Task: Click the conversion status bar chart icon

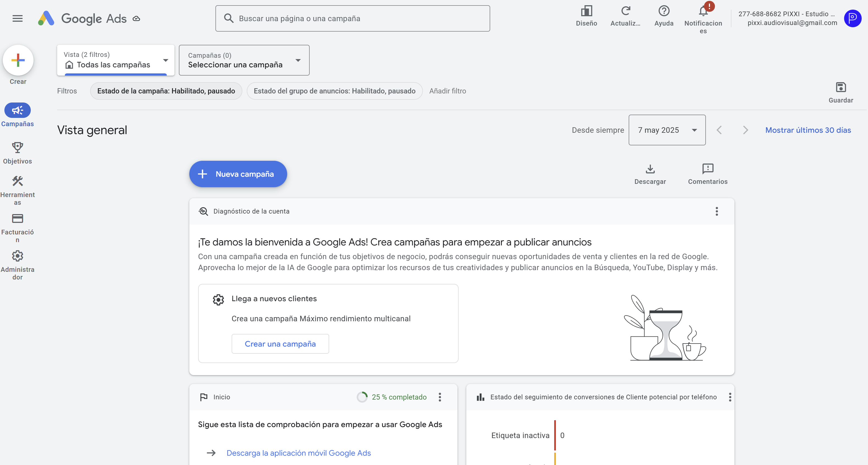Action: [481, 397]
